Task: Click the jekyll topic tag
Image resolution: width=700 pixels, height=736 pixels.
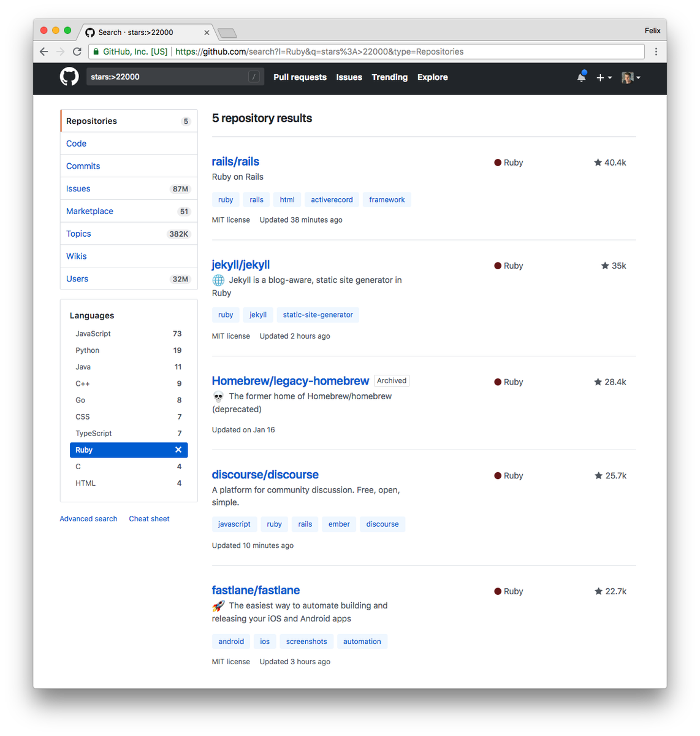Action: pos(258,315)
